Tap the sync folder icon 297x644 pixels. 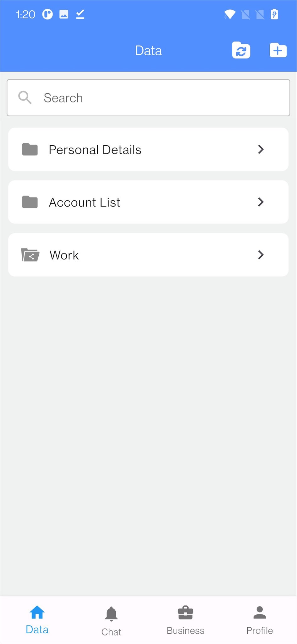pyautogui.click(x=241, y=50)
